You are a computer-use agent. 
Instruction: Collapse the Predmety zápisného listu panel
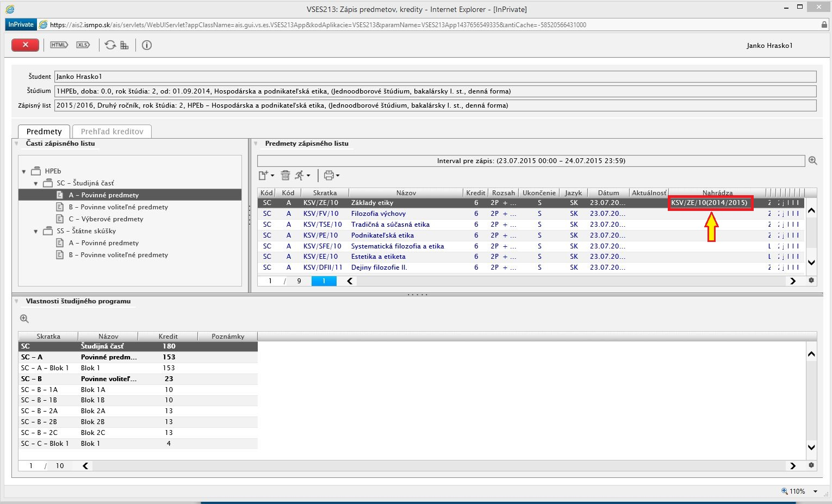point(256,144)
